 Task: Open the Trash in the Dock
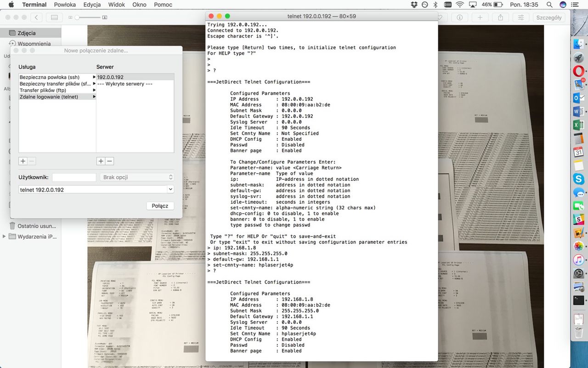click(x=579, y=333)
